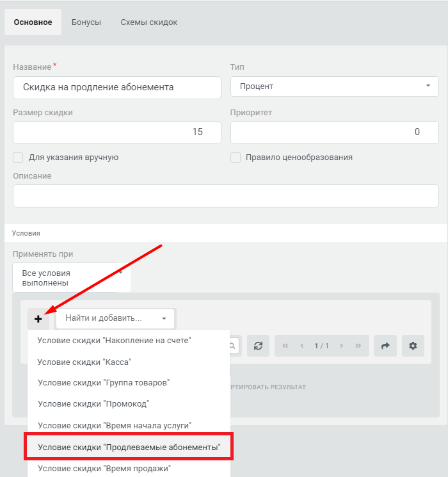
Task: Click the plus add-condition icon
Action: (x=38, y=319)
